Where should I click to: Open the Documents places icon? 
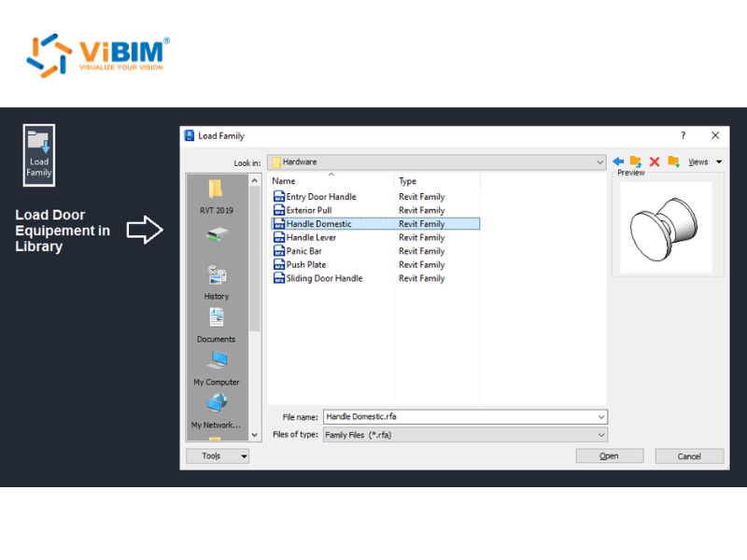click(217, 317)
